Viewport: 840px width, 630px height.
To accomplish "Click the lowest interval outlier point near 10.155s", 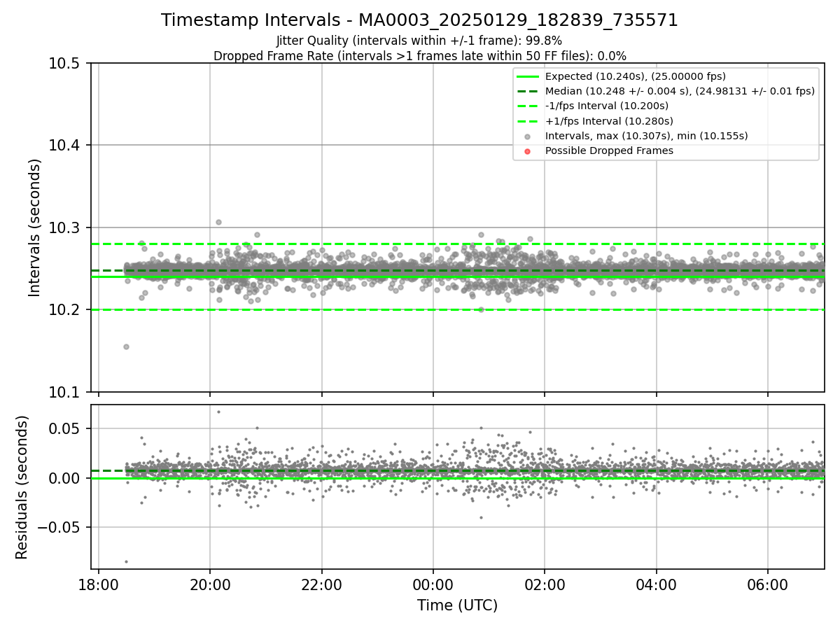I will pyautogui.click(x=126, y=346).
